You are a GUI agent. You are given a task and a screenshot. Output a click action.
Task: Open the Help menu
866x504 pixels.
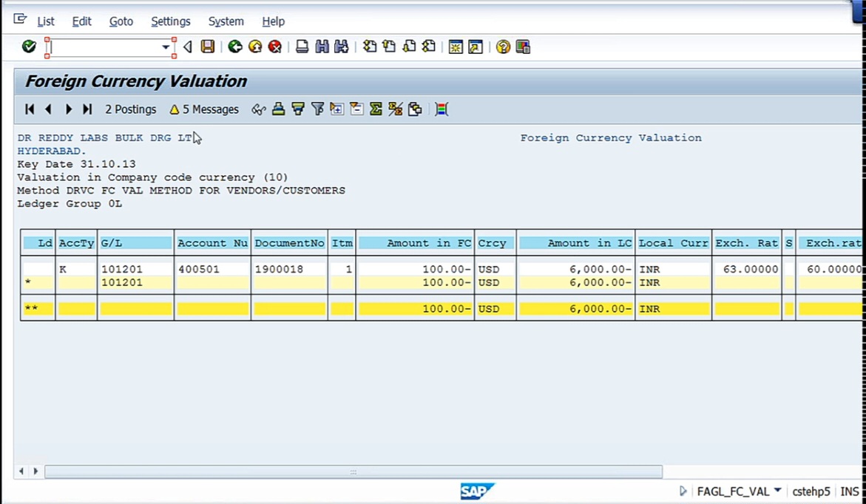274,21
